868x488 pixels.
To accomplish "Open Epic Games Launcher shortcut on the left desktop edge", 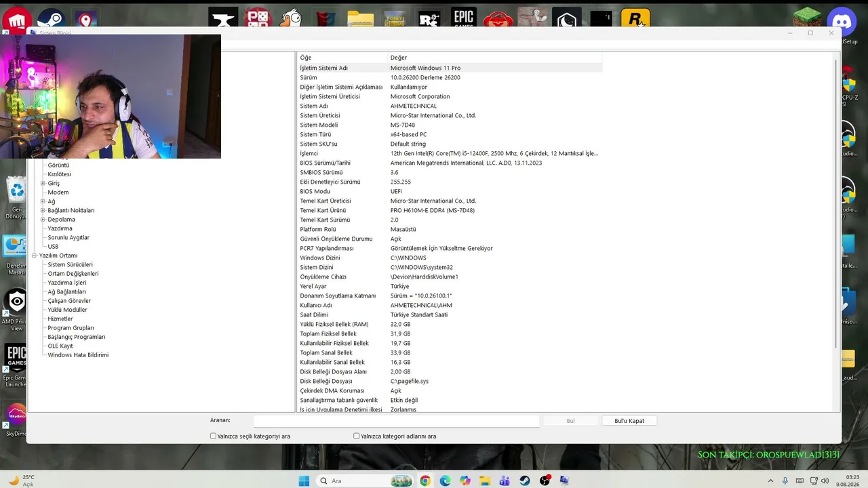I will tap(15, 366).
